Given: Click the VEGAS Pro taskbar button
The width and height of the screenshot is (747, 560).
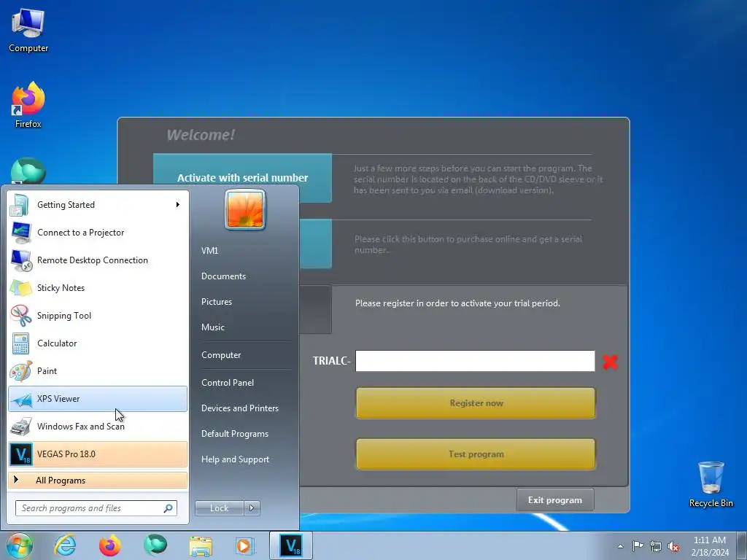Looking at the screenshot, I should (x=291, y=545).
